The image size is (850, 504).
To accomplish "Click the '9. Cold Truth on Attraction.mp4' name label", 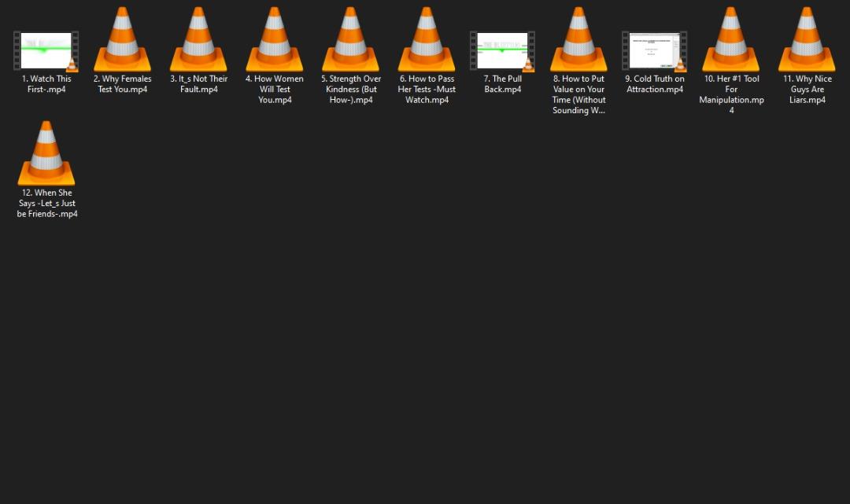I will tap(655, 84).
